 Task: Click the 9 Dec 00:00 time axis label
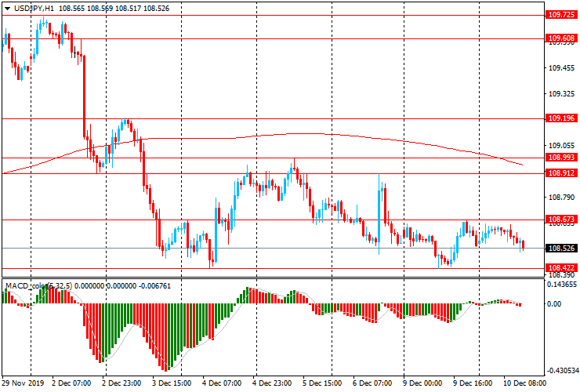(x=422, y=383)
